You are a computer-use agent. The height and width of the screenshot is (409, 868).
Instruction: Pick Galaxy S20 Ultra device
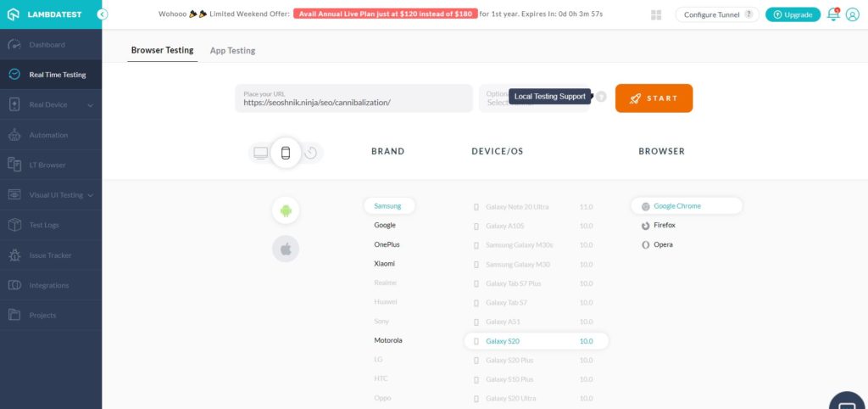coord(536,399)
